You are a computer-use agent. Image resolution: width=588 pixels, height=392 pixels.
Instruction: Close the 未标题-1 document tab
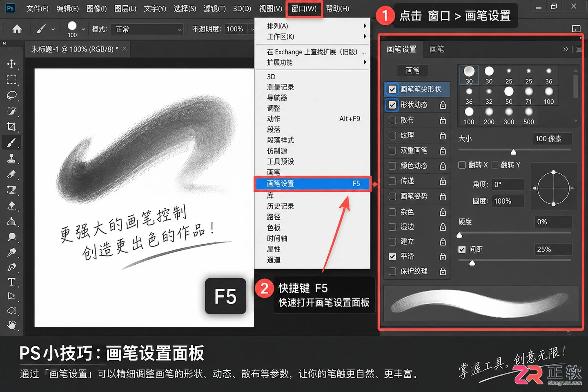click(x=125, y=49)
